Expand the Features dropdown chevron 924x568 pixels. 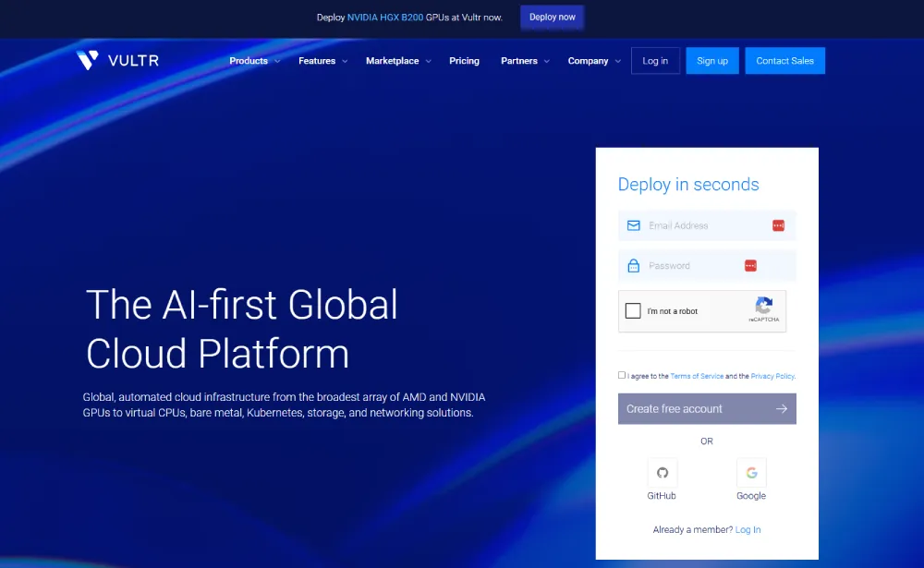tap(345, 61)
